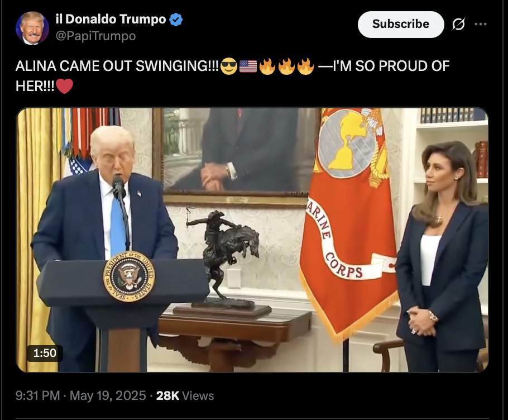Screen dimensions: 508x420
Task: Open the display name il Donaldo Trumpo
Action: click(111, 20)
